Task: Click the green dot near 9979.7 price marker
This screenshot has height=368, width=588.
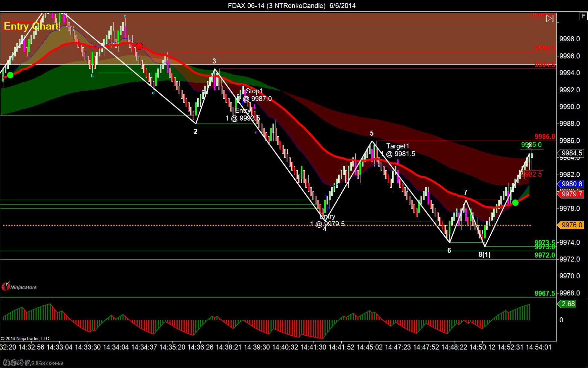Action: (516, 202)
